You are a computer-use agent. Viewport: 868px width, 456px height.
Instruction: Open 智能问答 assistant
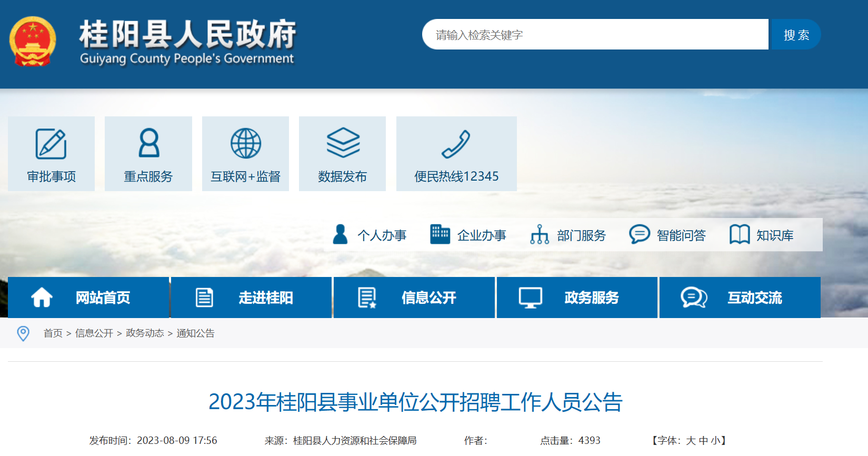coord(681,235)
